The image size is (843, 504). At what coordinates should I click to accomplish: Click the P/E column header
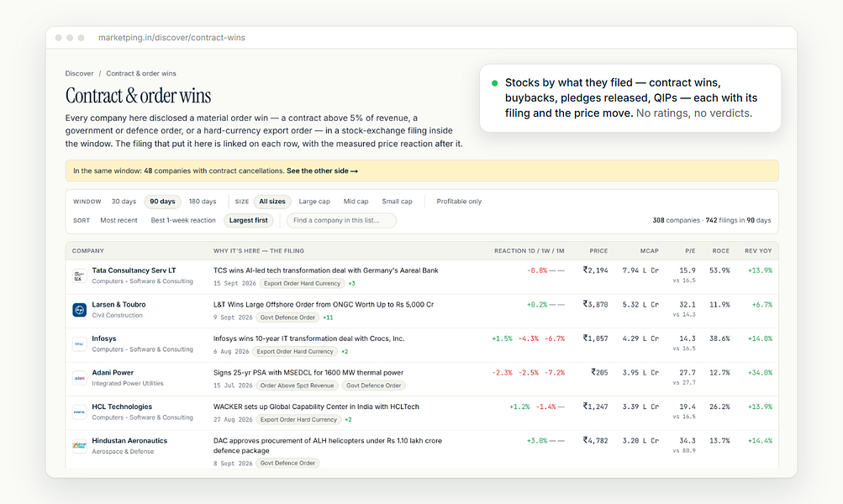click(690, 251)
